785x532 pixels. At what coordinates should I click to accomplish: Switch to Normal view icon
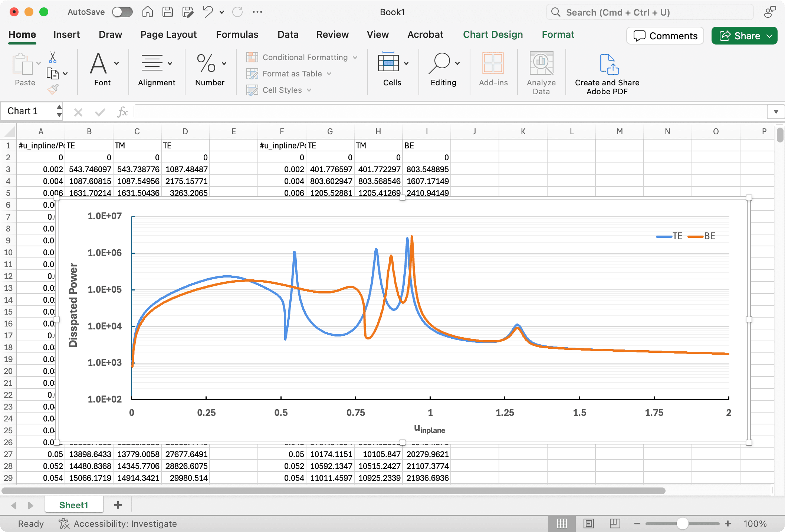point(562,523)
